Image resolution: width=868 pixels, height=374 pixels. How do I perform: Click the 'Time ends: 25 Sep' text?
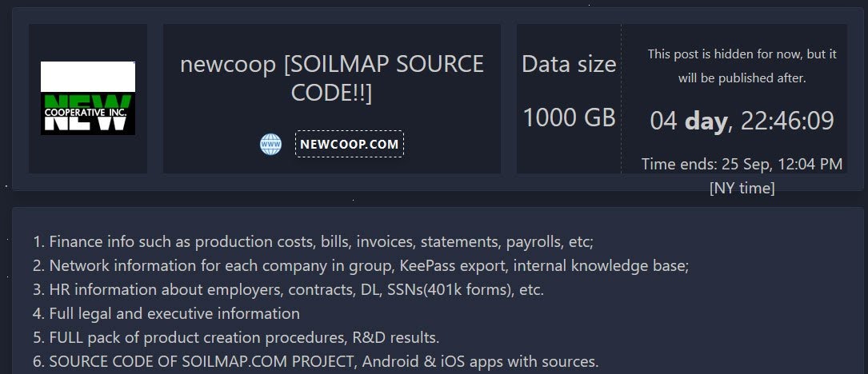tap(742, 165)
